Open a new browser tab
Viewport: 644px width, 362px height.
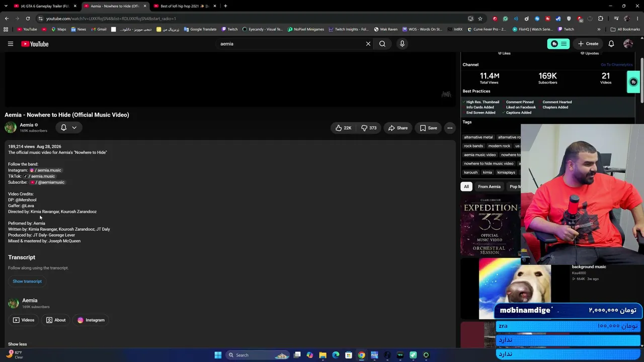coord(225,6)
